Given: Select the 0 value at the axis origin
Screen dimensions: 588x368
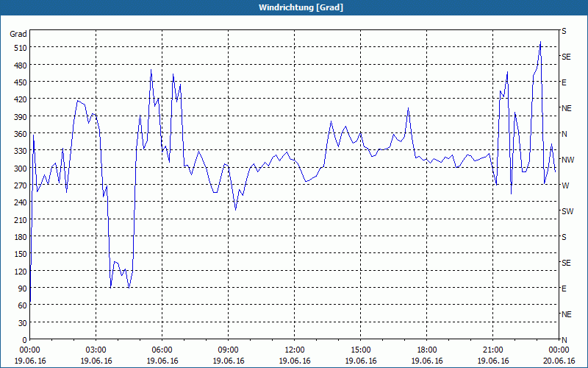Looking at the screenshot, I should coord(25,340).
